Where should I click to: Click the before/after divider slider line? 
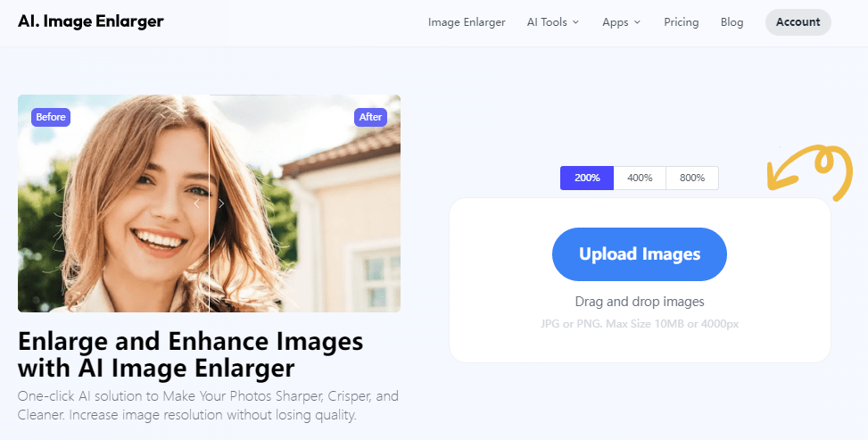[x=209, y=268]
